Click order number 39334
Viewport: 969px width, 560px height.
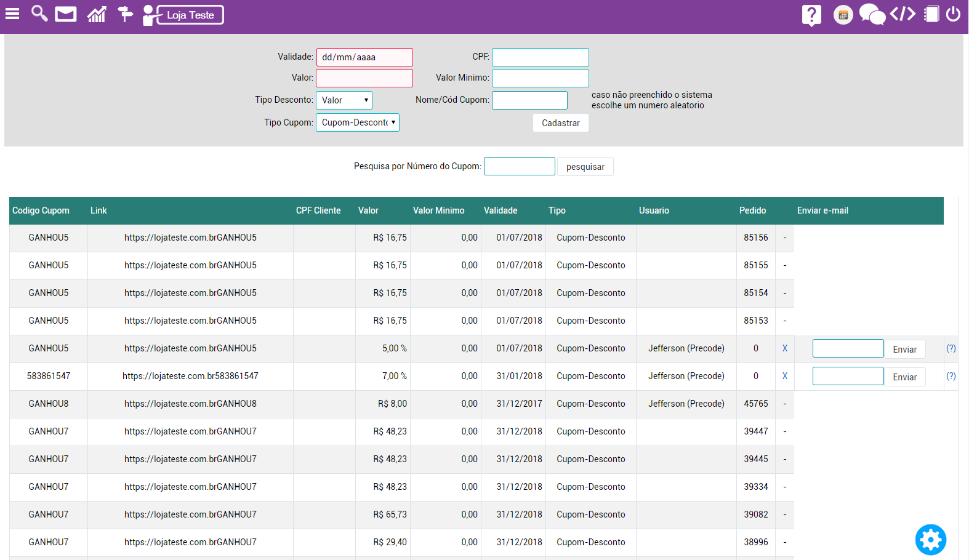pos(756,487)
